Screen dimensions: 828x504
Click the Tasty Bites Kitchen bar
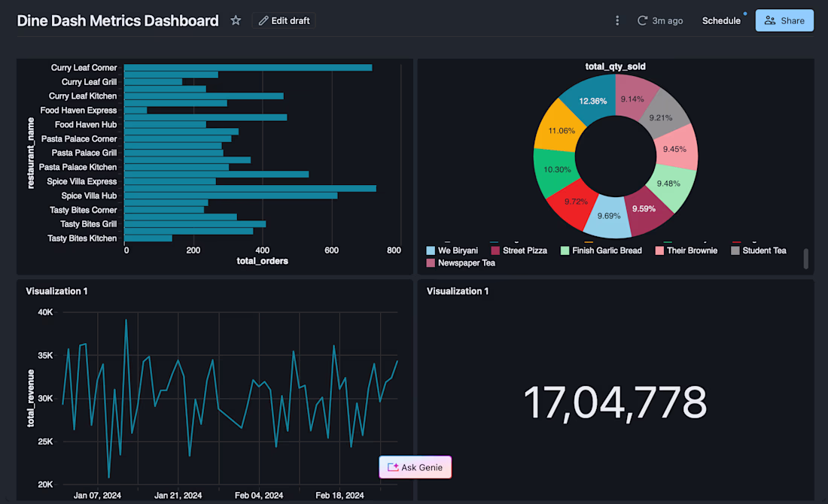[148, 238]
